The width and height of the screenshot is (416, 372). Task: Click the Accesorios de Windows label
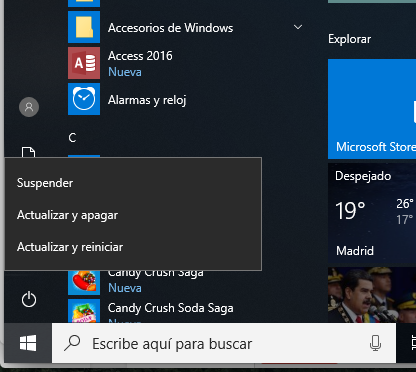(170, 28)
